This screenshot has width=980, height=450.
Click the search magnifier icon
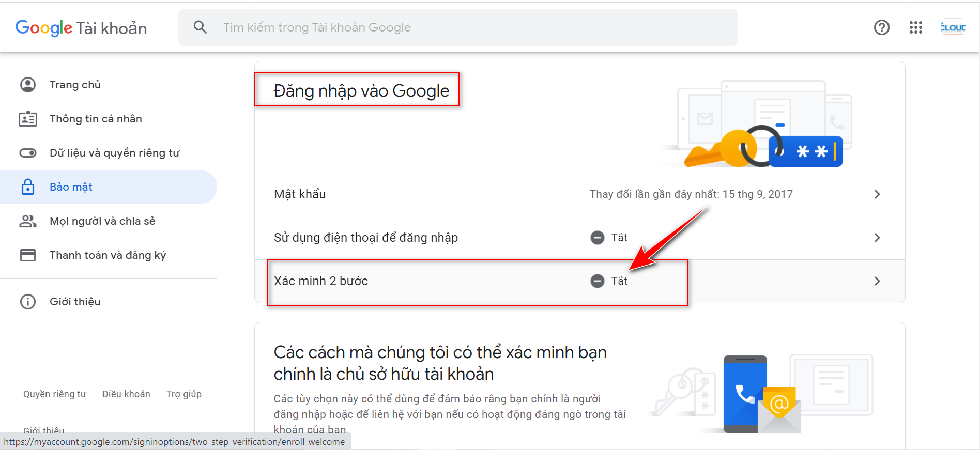(200, 27)
